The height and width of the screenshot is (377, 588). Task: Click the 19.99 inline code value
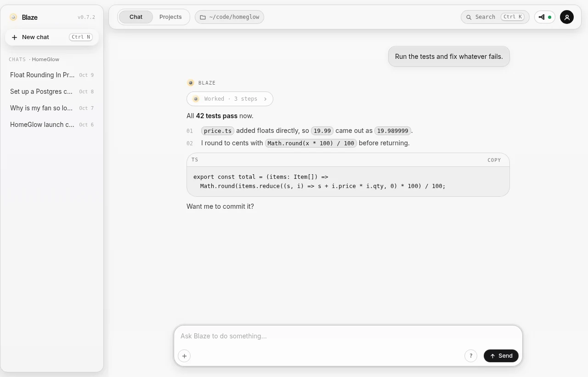322,131
